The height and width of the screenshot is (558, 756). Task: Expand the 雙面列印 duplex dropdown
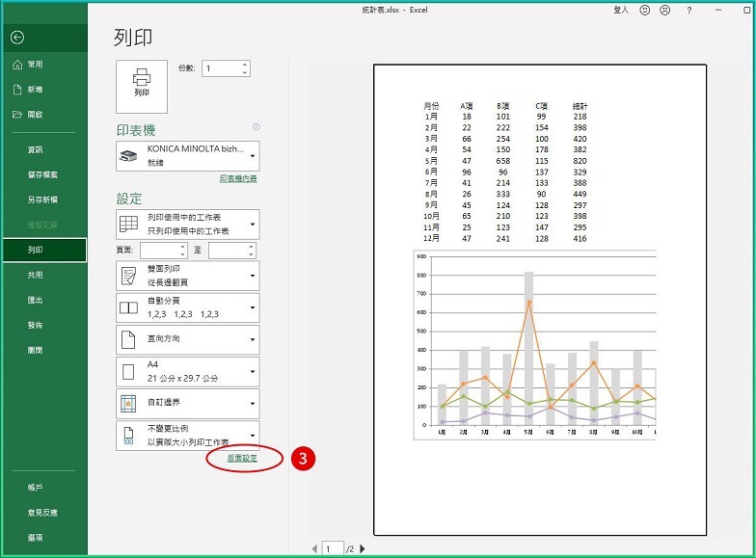point(188,276)
